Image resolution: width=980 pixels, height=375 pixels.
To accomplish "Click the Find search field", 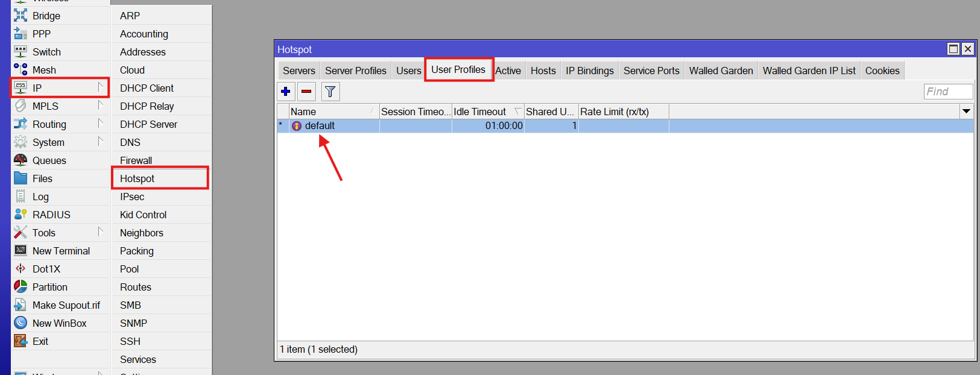I will point(947,92).
